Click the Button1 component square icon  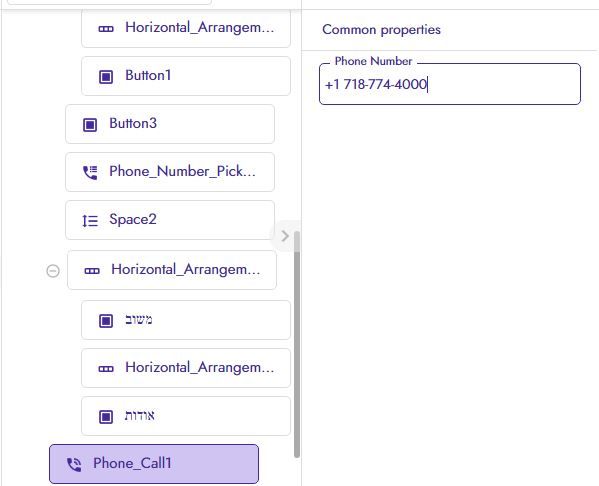[106, 76]
